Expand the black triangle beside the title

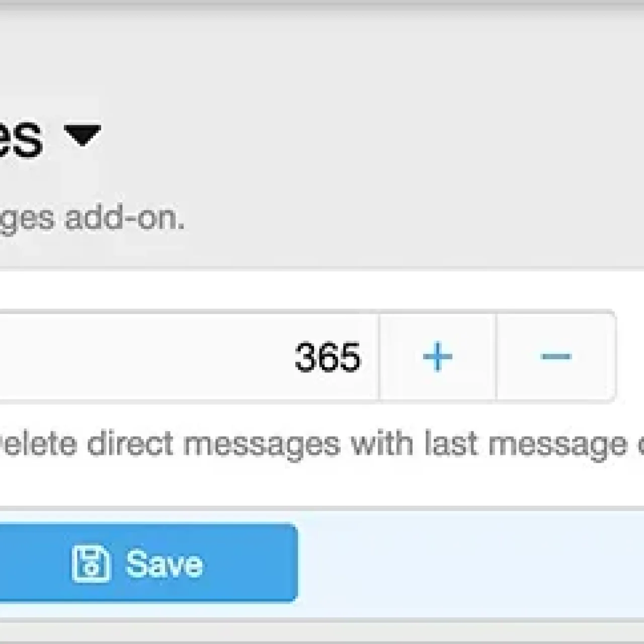[83, 135]
